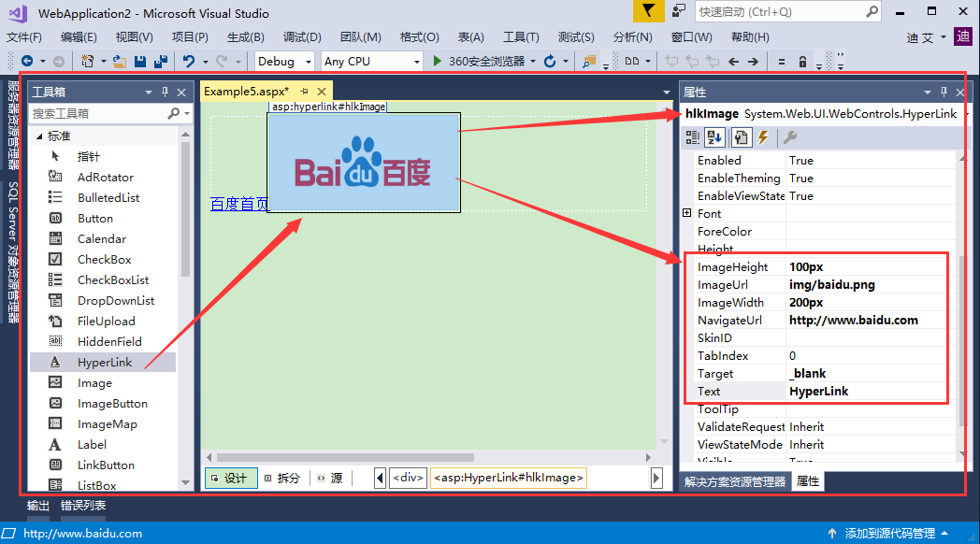Click the NavigateUrl property value
This screenshot has width=980, height=544.
coord(854,321)
